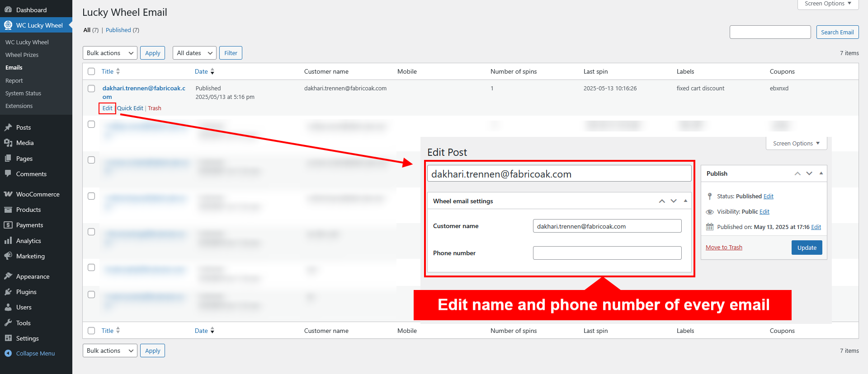Open WC Lucky Wheel submenu item
The height and width of the screenshot is (374, 868).
27,42
